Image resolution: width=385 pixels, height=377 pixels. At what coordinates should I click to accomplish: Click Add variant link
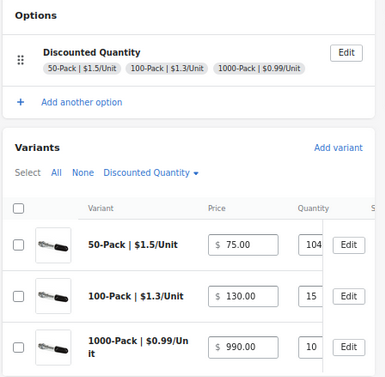tap(338, 148)
